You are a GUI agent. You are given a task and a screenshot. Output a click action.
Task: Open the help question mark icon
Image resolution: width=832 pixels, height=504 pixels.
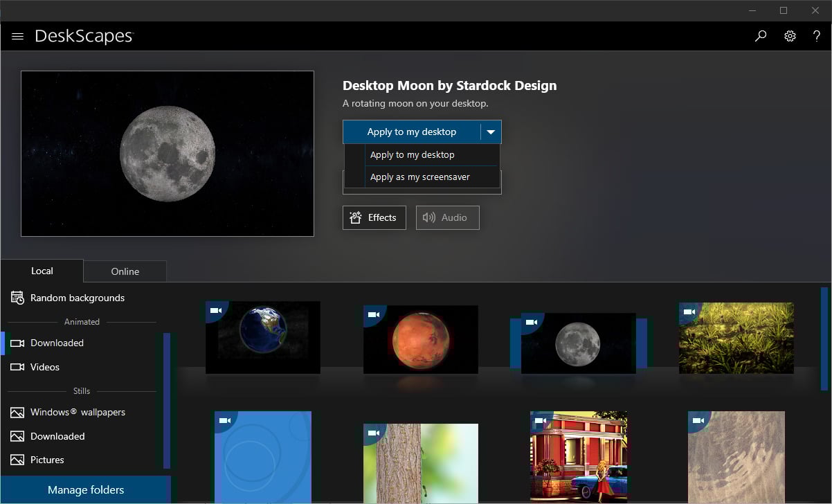tap(817, 36)
